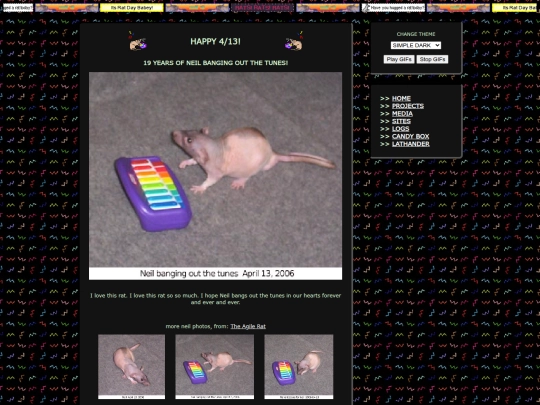Click the CHANGE THEME label
The width and height of the screenshot is (540, 405).
tap(416, 34)
